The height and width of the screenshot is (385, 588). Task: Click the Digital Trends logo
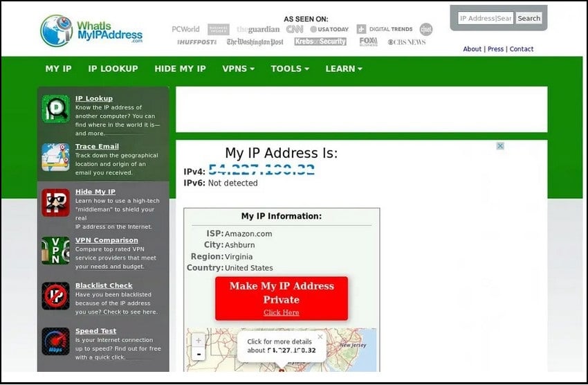385,29
